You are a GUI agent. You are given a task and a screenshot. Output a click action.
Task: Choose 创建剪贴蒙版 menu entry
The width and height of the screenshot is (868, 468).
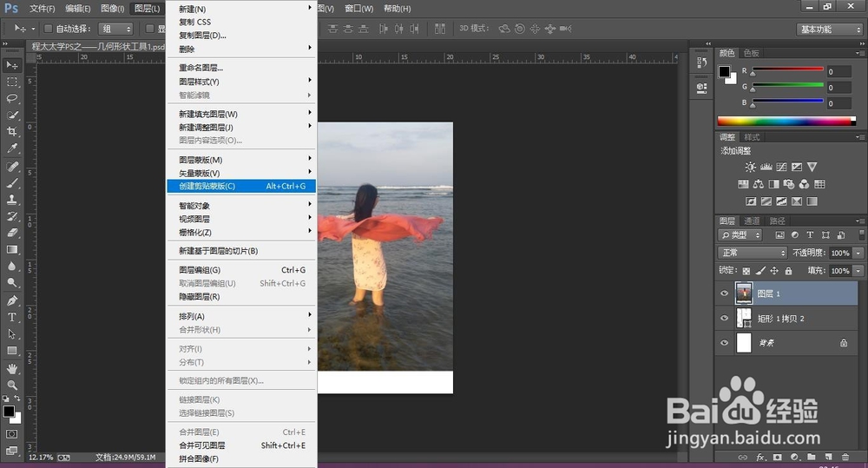click(241, 186)
